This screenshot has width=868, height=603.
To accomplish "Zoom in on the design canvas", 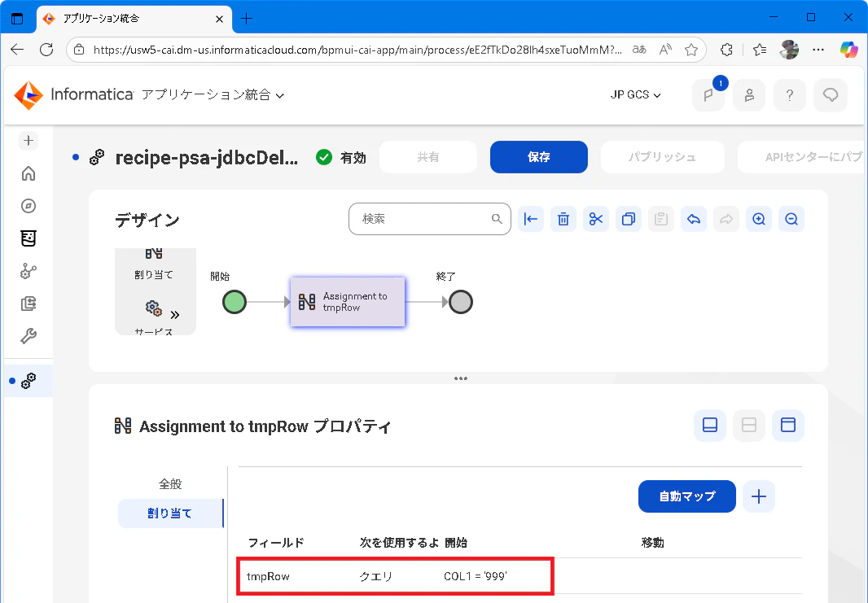I will point(759,219).
